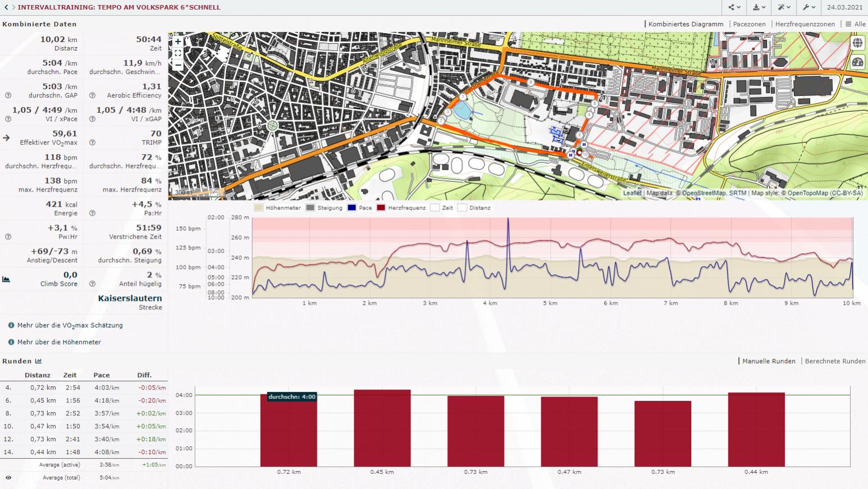
Task: Click the help icon next to TRIMP
Action: click(92, 143)
